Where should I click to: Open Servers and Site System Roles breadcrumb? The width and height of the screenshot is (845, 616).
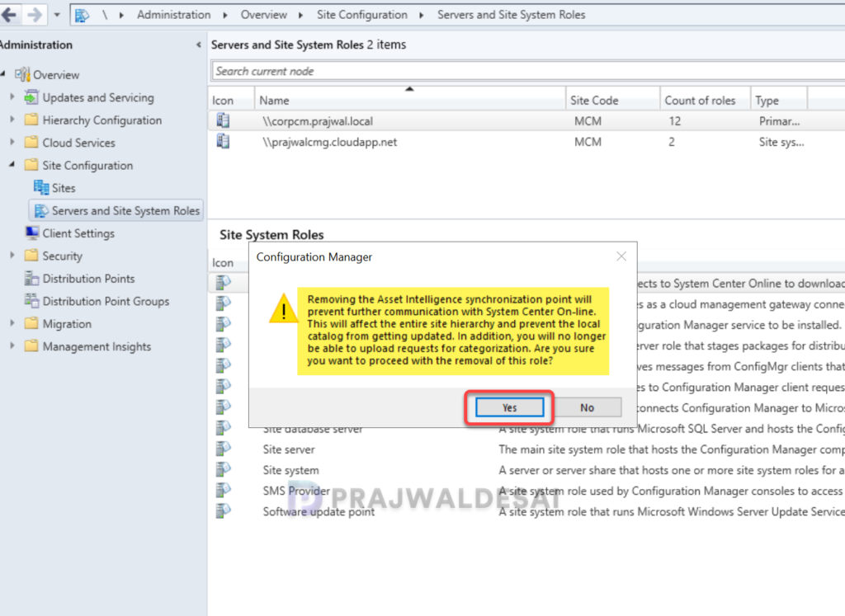click(x=511, y=15)
